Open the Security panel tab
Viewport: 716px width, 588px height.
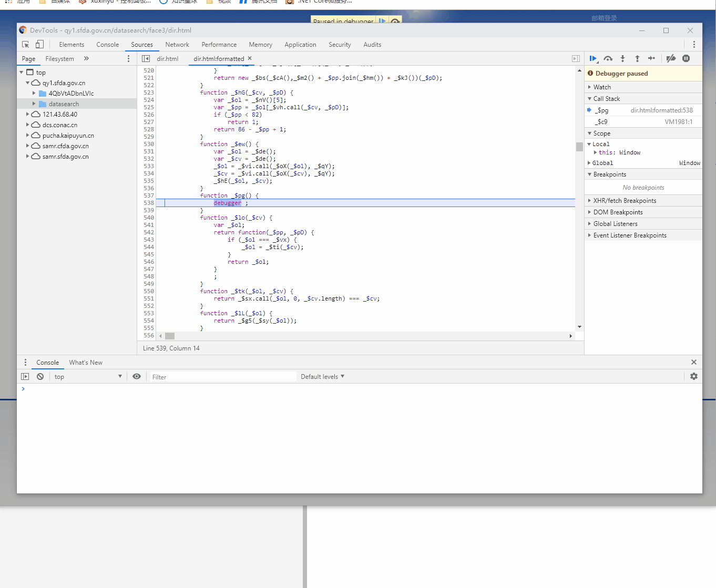point(340,45)
